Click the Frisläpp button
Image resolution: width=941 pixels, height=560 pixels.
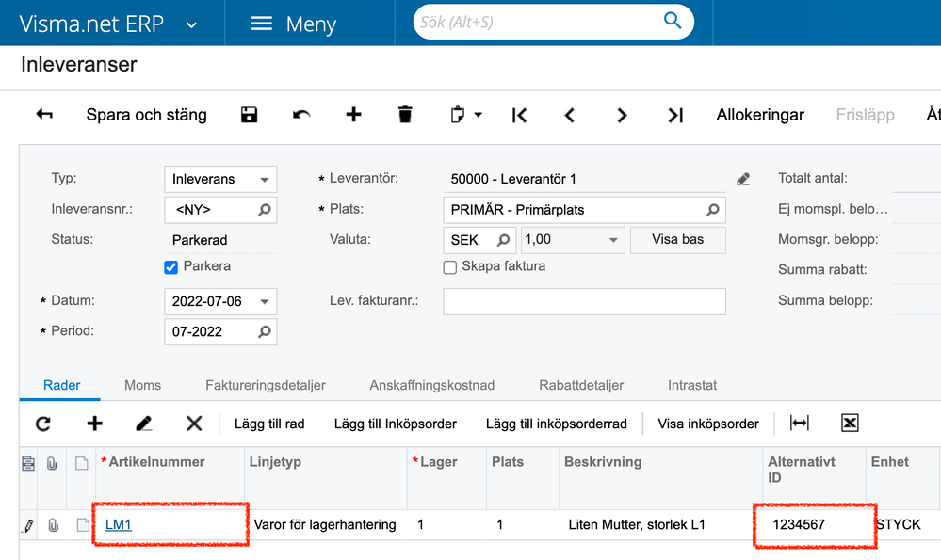point(865,115)
